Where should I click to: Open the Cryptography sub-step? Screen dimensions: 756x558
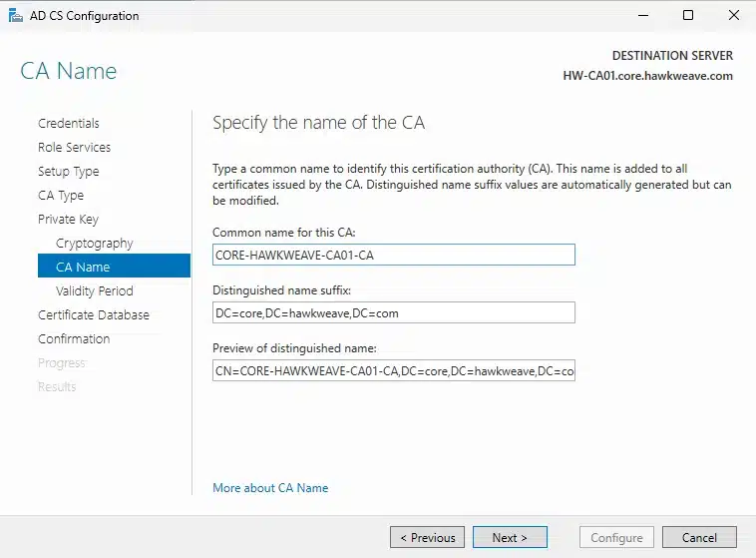tap(94, 244)
